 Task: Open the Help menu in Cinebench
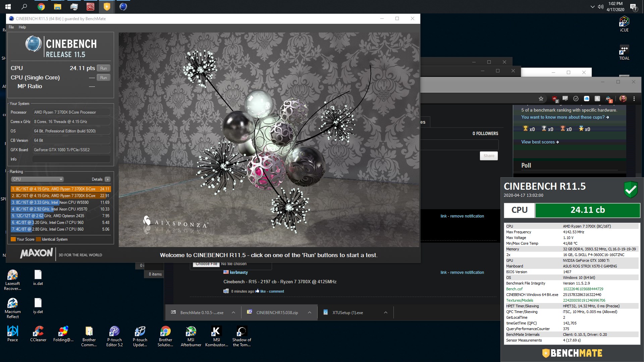pos(22,27)
